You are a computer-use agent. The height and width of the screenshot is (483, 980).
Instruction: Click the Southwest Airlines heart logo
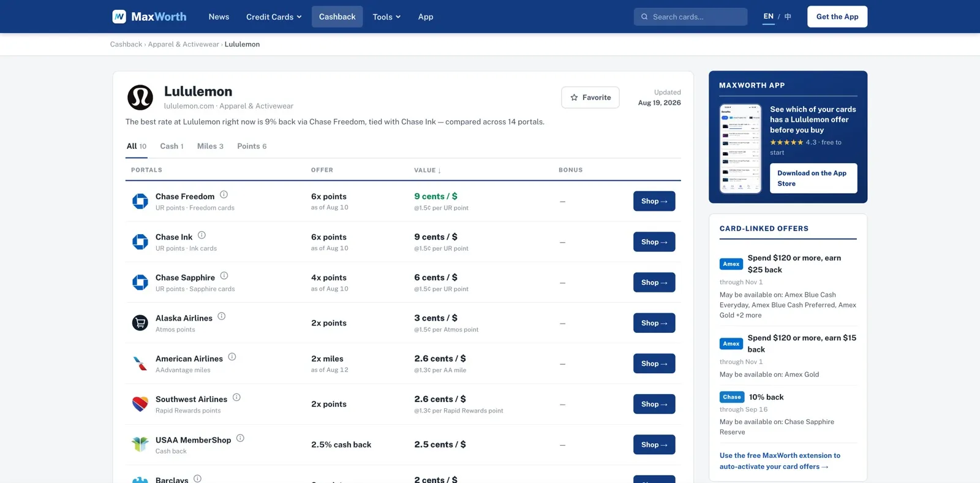(x=140, y=404)
